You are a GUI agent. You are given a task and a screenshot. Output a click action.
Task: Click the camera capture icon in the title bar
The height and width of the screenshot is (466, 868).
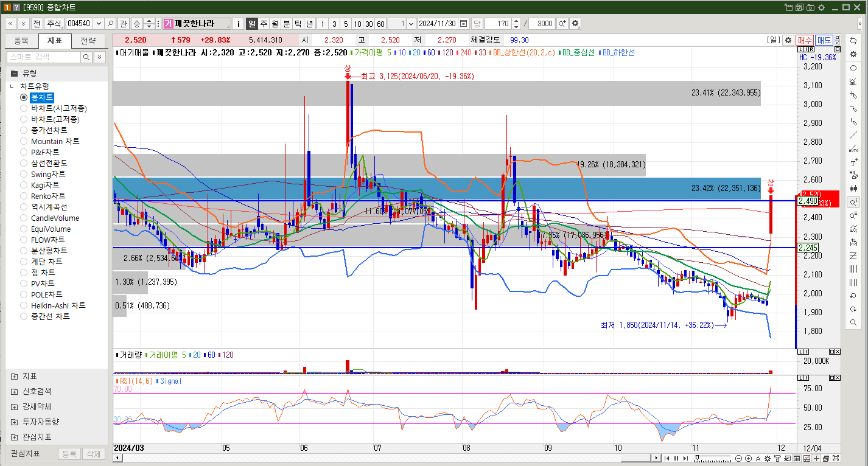pos(810,7)
